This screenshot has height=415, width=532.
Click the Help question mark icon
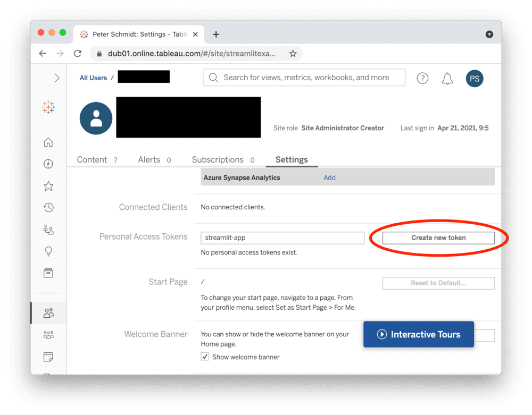coord(422,78)
